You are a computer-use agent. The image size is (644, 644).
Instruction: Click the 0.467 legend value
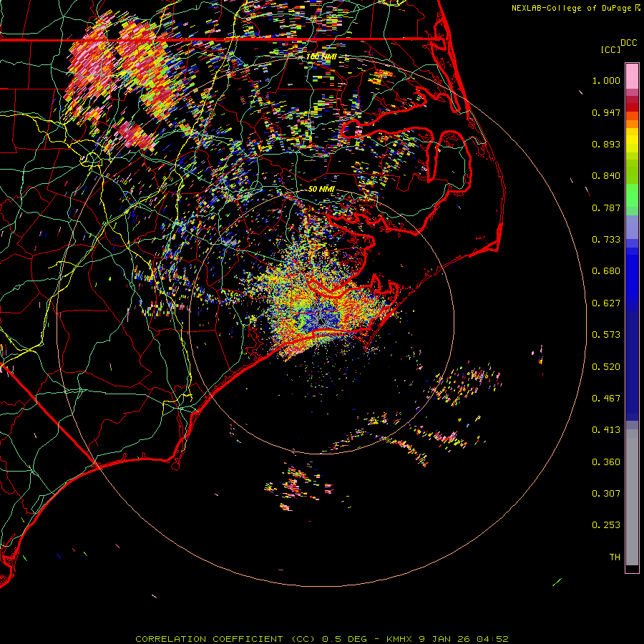(x=606, y=399)
